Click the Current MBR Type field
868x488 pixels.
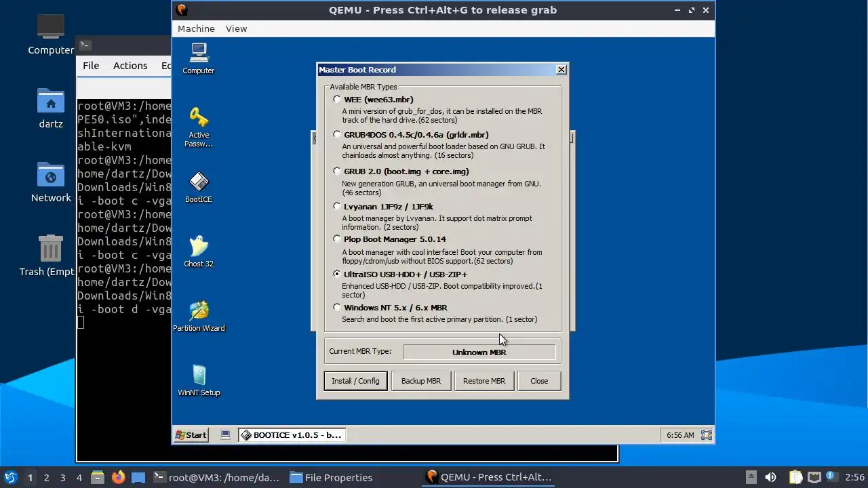[x=479, y=352]
